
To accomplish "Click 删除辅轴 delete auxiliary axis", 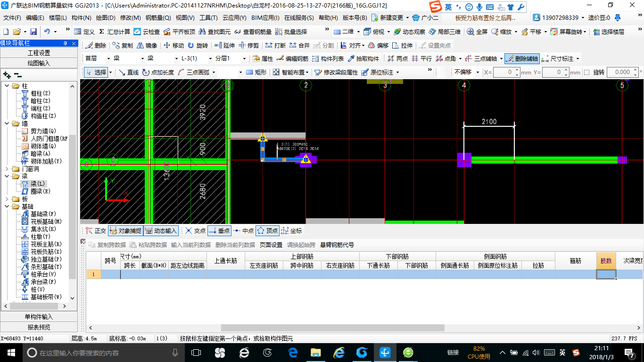I will tap(522, 58).
